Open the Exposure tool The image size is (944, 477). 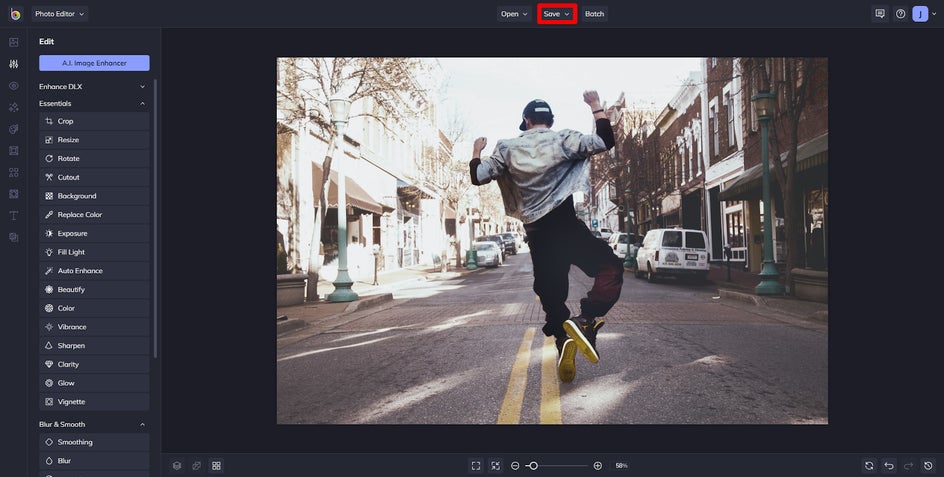[95, 233]
